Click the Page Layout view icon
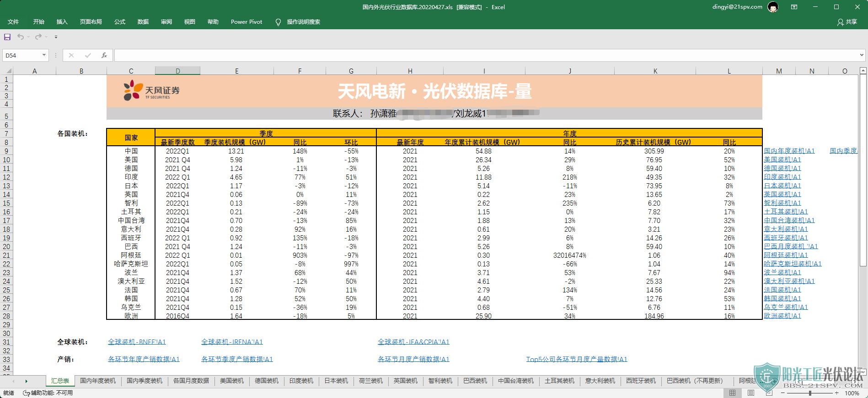Image resolution: width=868 pixels, height=398 pixels. (751, 393)
